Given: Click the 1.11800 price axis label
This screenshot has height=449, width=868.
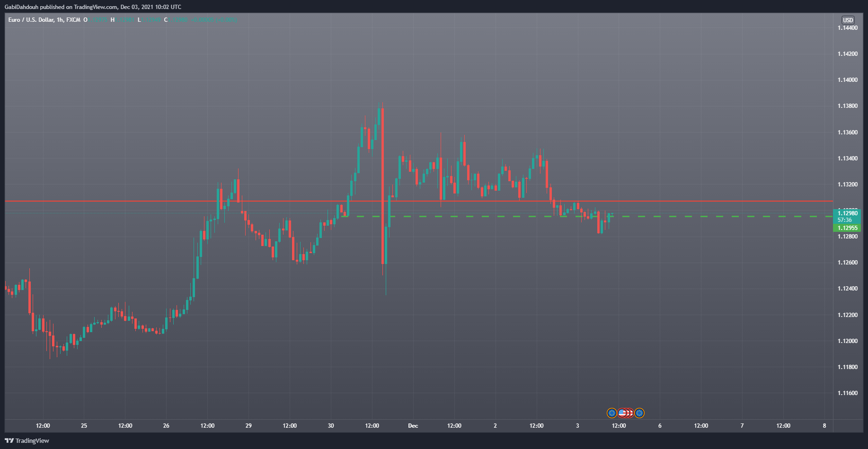Looking at the screenshot, I should pyautogui.click(x=847, y=367).
